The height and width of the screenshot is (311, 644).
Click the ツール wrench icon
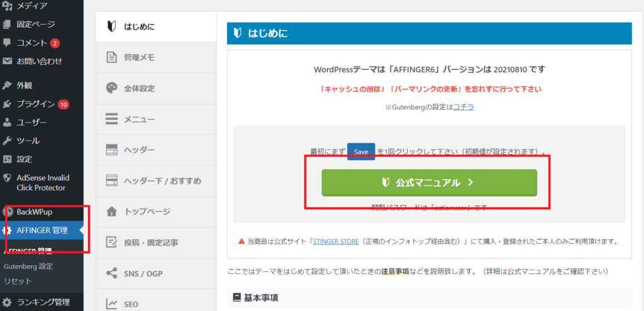tap(7, 141)
